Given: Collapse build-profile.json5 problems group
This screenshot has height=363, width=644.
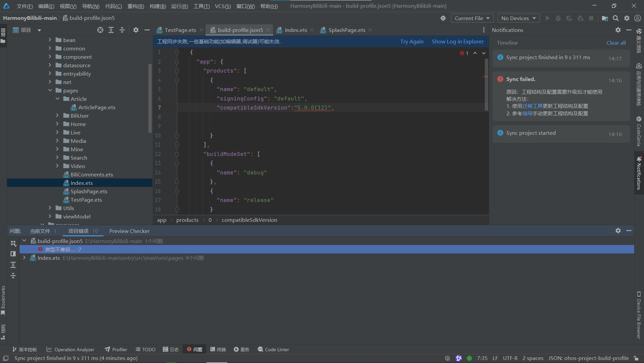Looking at the screenshot, I should 24,241.
